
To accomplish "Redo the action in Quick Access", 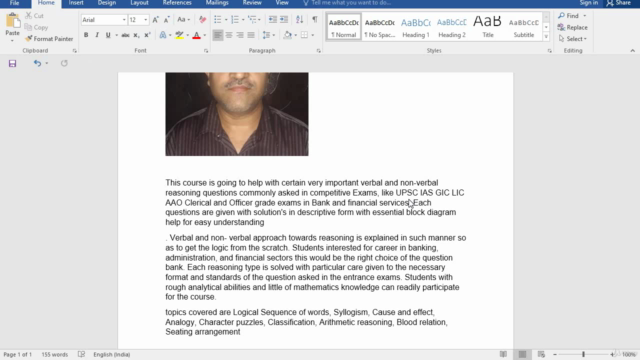I will [64, 63].
